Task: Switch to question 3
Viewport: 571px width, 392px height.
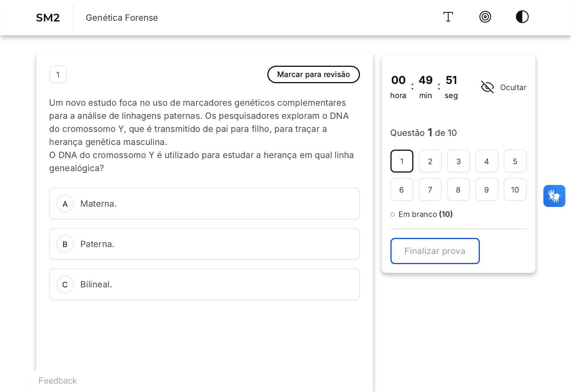Action: (x=458, y=161)
